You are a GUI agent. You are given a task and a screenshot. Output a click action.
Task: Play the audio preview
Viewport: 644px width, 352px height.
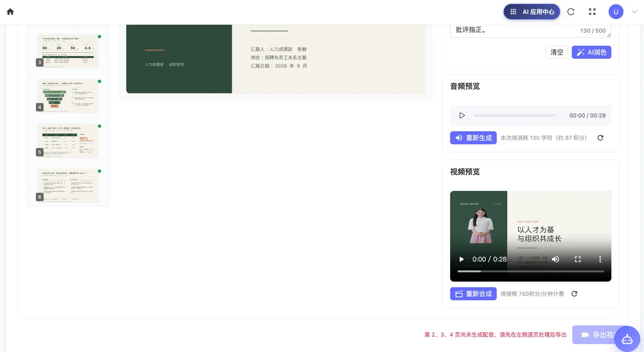(462, 115)
